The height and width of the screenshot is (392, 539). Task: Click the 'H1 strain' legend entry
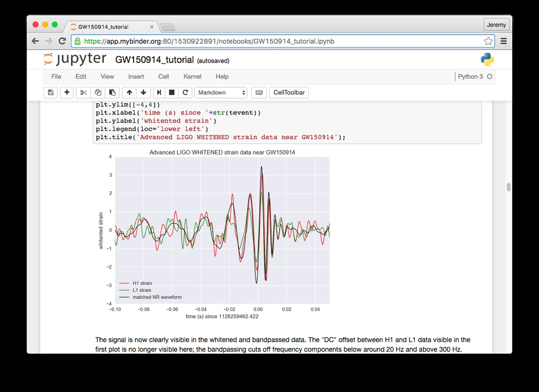point(135,283)
